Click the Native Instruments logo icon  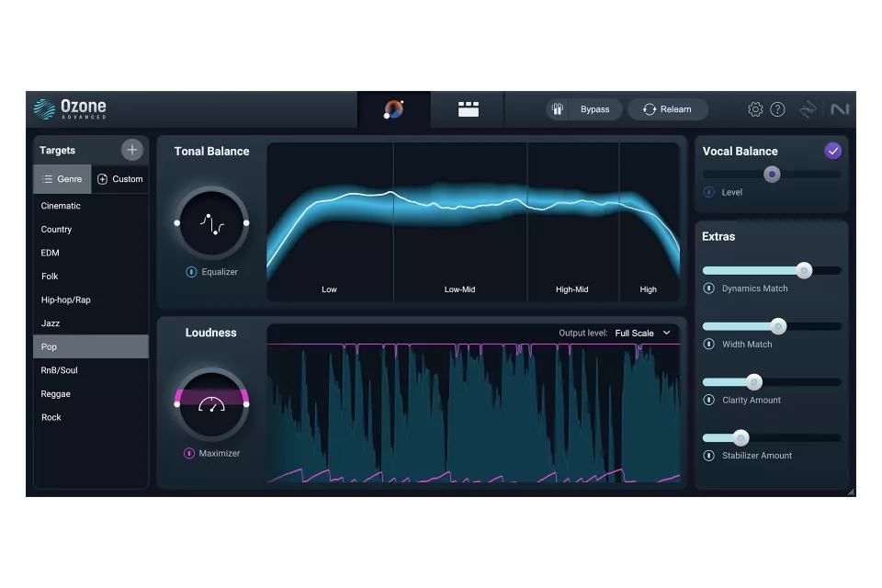(x=840, y=109)
